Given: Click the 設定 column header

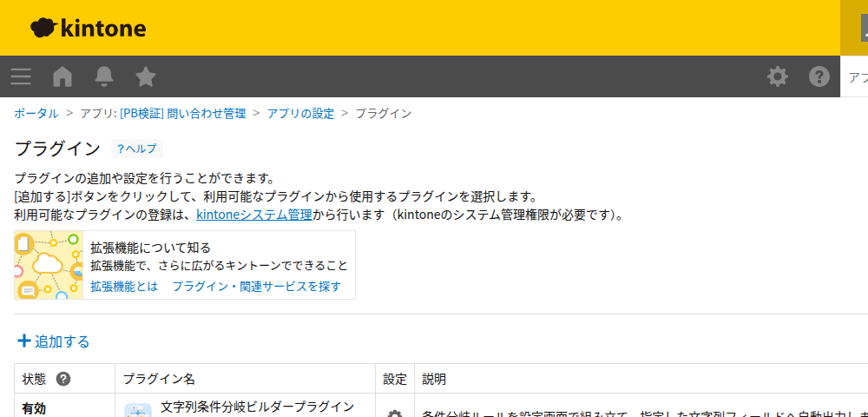Looking at the screenshot, I should point(395,380).
